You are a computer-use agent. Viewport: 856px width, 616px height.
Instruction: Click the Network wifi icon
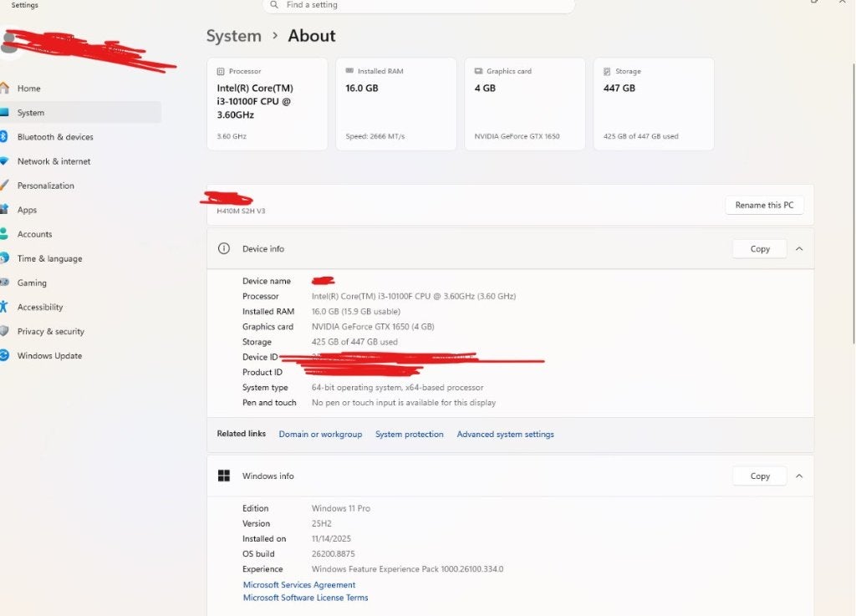pyautogui.click(x=4, y=161)
